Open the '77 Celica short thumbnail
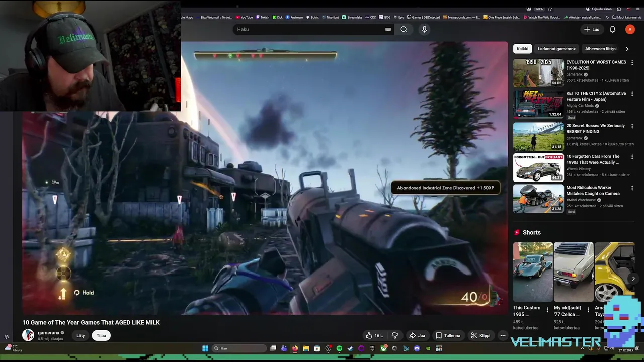Screen dimensions: 644x362 574,272
